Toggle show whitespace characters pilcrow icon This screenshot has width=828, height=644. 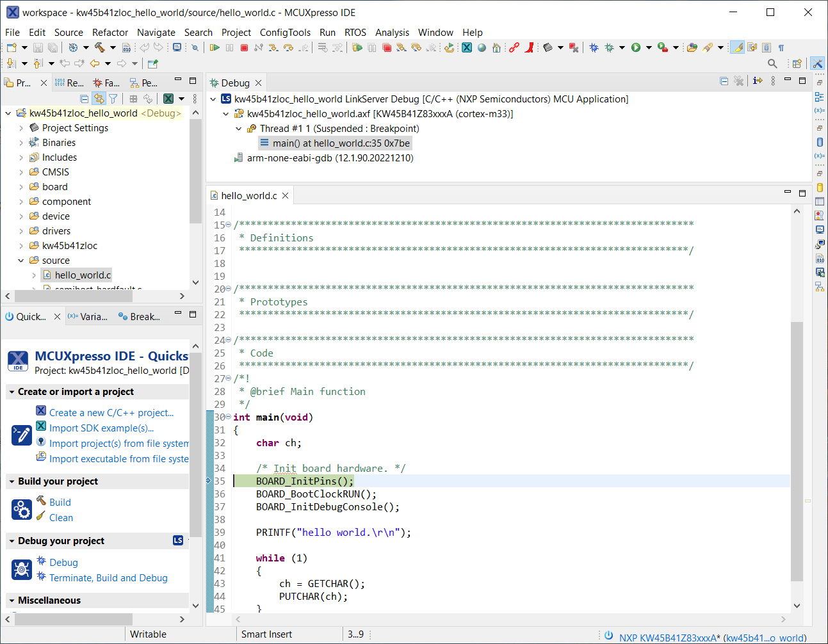[781, 47]
